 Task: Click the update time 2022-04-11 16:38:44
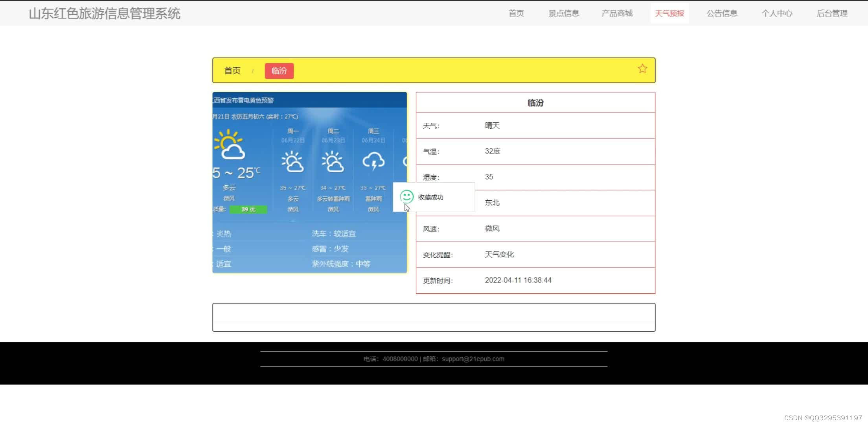(518, 280)
